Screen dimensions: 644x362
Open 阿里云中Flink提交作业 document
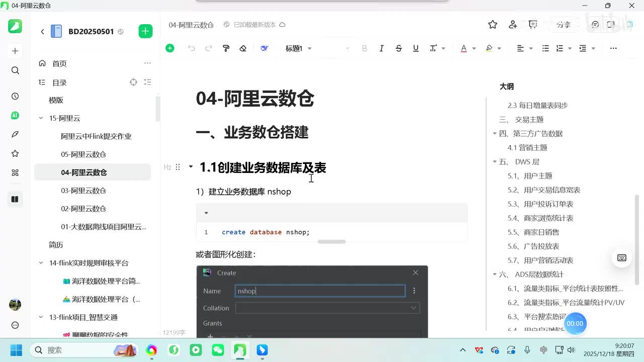point(96,136)
